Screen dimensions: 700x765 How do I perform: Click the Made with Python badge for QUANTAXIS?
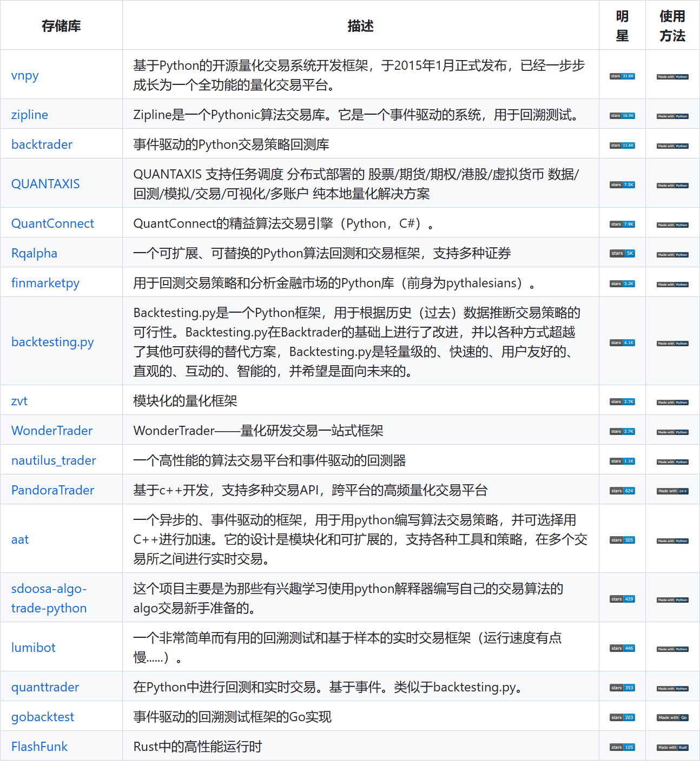pos(672,186)
